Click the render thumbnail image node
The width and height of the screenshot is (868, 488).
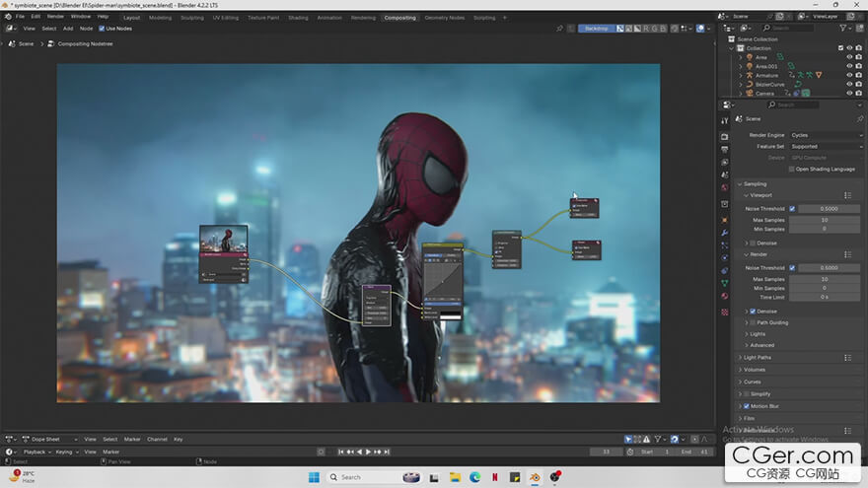pyautogui.click(x=224, y=239)
